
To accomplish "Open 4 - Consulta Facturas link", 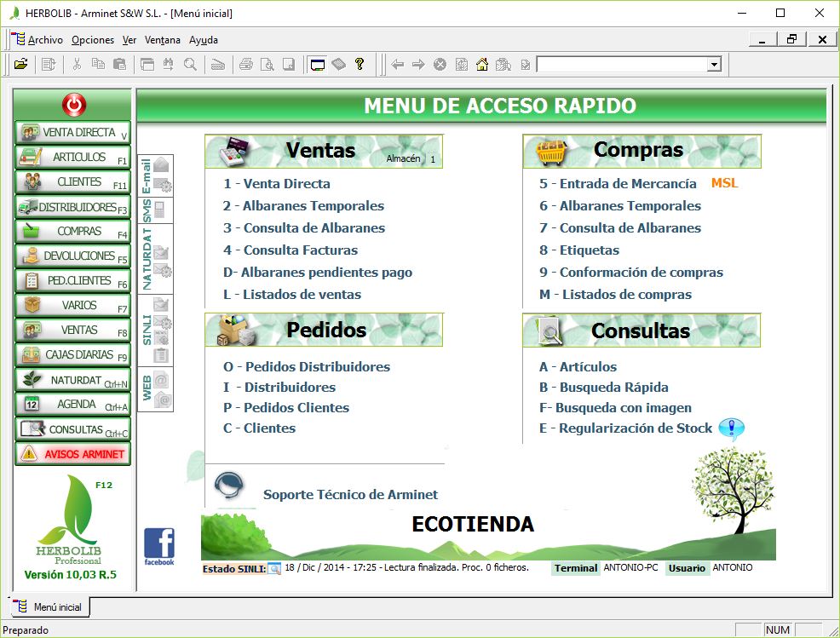I will 291,250.
